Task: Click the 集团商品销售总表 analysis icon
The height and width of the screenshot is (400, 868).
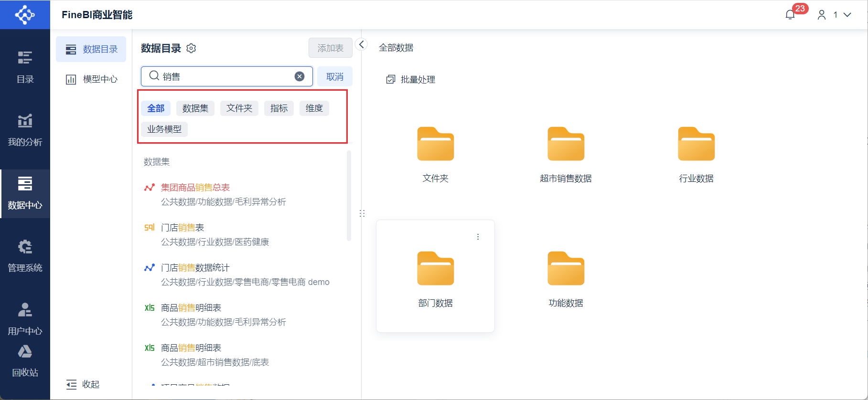Action: (150, 188)
